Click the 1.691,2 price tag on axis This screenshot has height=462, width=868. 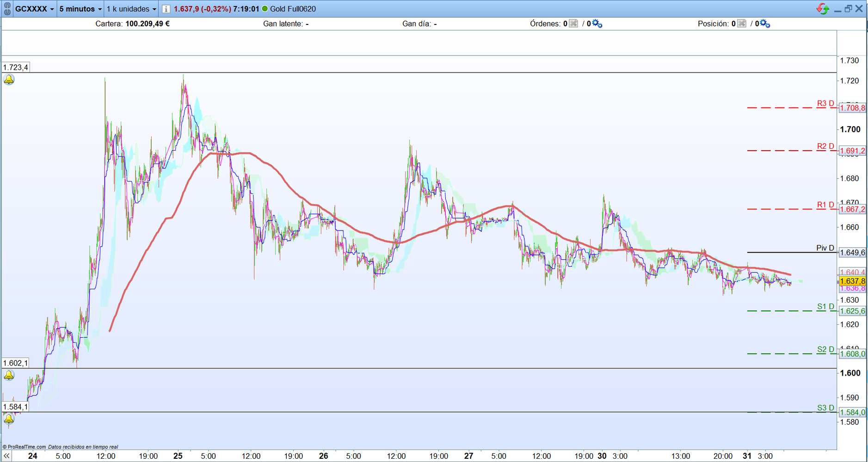852,151
